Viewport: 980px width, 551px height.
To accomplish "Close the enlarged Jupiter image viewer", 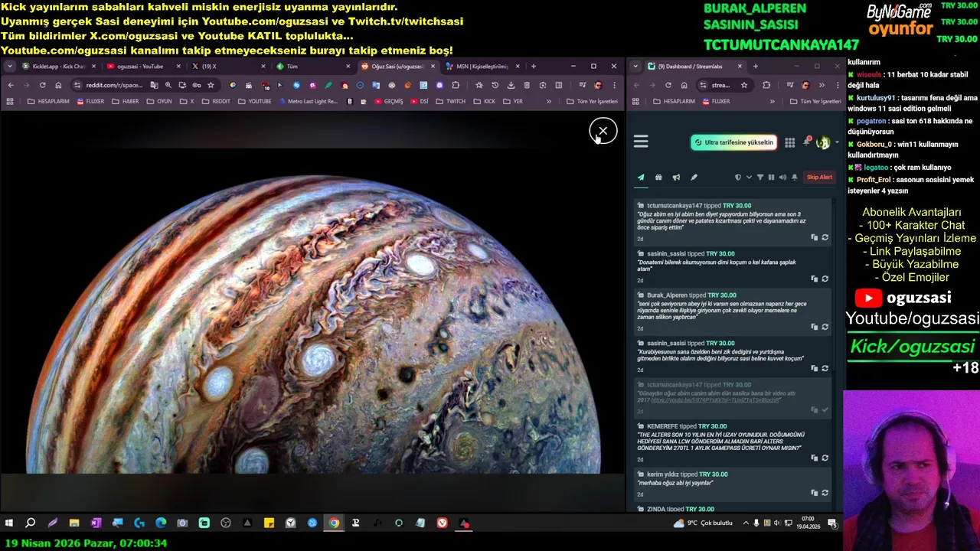I will coord(603,132).
